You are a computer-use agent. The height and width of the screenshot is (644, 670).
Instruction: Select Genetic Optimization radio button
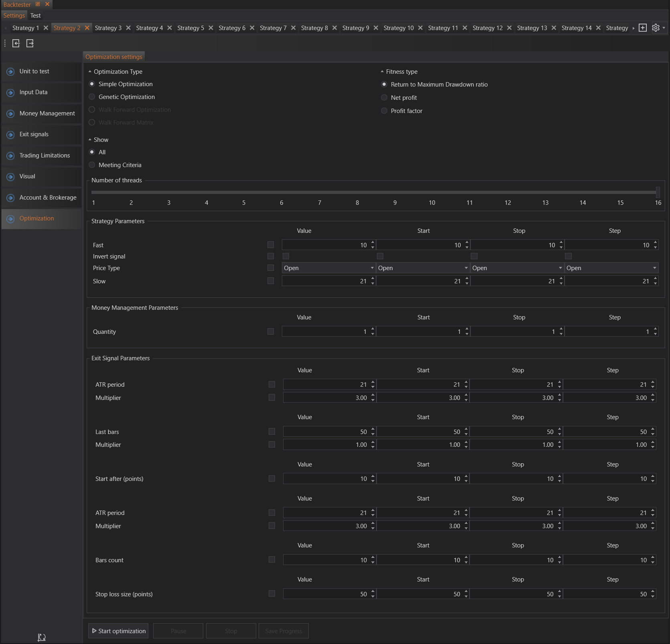[92, 97]
